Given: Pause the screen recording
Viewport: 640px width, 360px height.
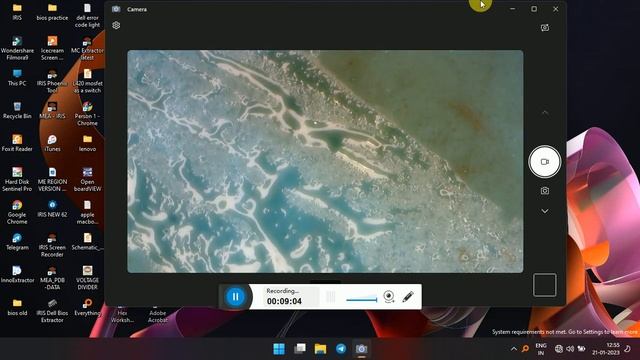Looking at the screenshot, I should [235, 297].
